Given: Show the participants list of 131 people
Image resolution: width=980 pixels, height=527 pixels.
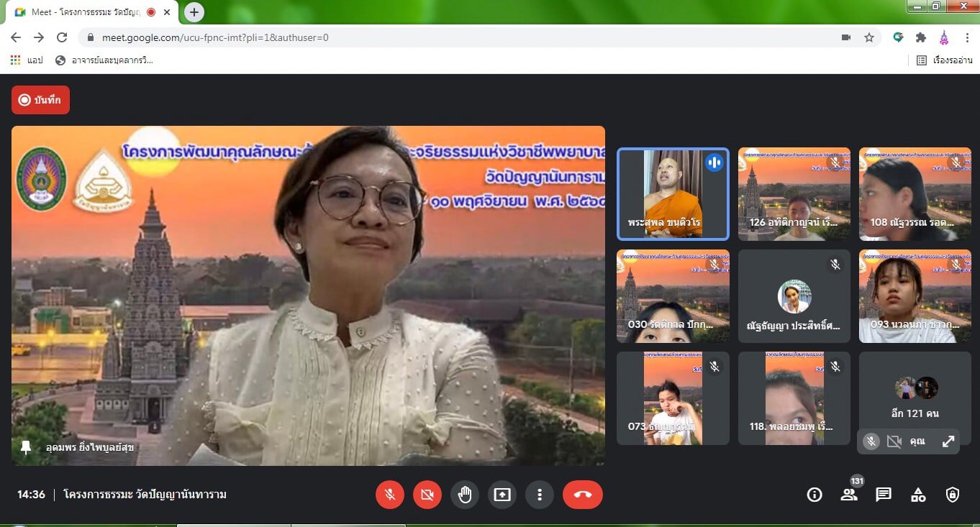Looking at the screenshot, I should 849,495.
